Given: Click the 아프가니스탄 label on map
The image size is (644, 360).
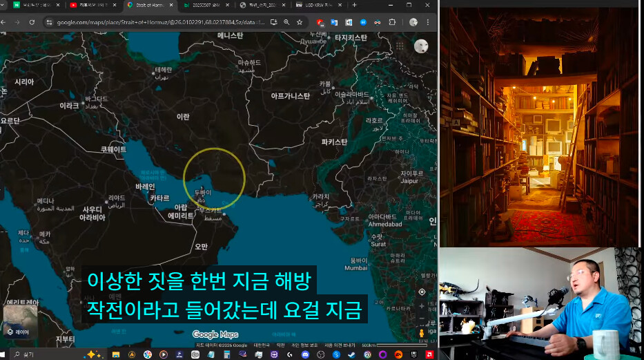Looking at the screenshot, I should tap(290, 96).
